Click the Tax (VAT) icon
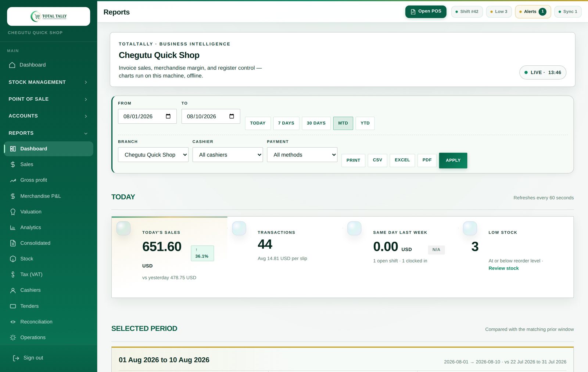This screenshot has width=588, height=372. pyautogui.click(x=13, y=275)
